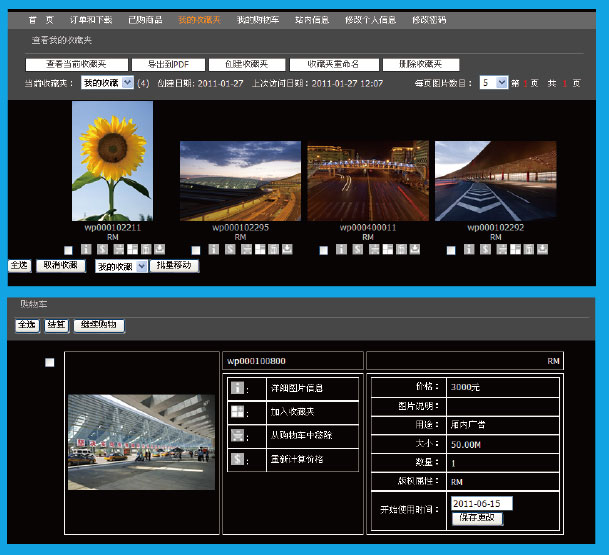The width and height of the screenshot is (609, 555).
Task: Click info icon under sunflower image wp000102211
Action: point(86,249)
